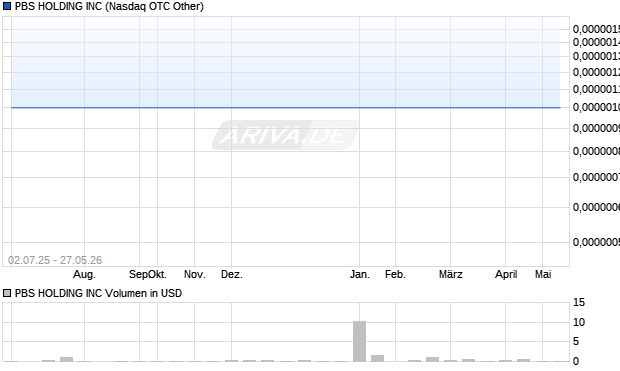Click the Feb. axis label
Viewport: 620px width, 371px height.
coord(395,274)
